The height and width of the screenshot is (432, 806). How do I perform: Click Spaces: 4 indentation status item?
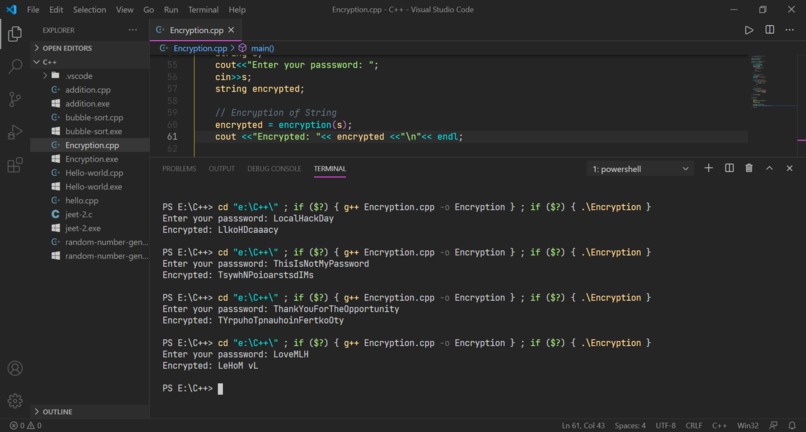(630, 426)
